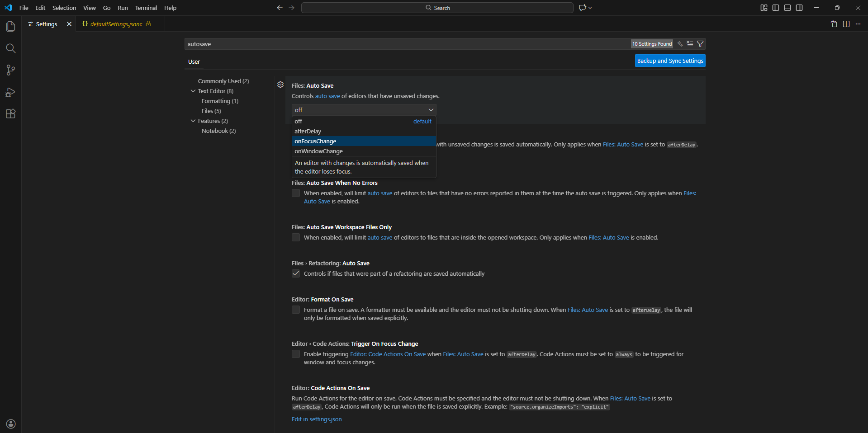Viewport: 868px width, 433px height.
Task: Open the Copilot chat icon in title bar
Action: pos(583,8)
